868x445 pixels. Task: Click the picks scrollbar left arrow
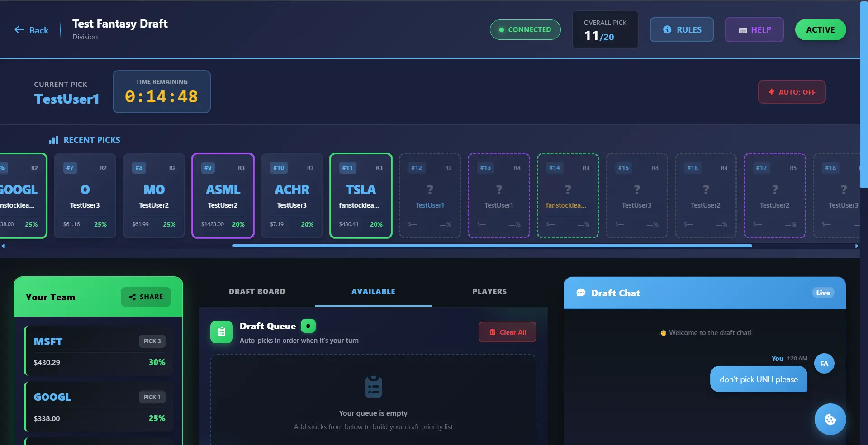(x=3, y=246)
